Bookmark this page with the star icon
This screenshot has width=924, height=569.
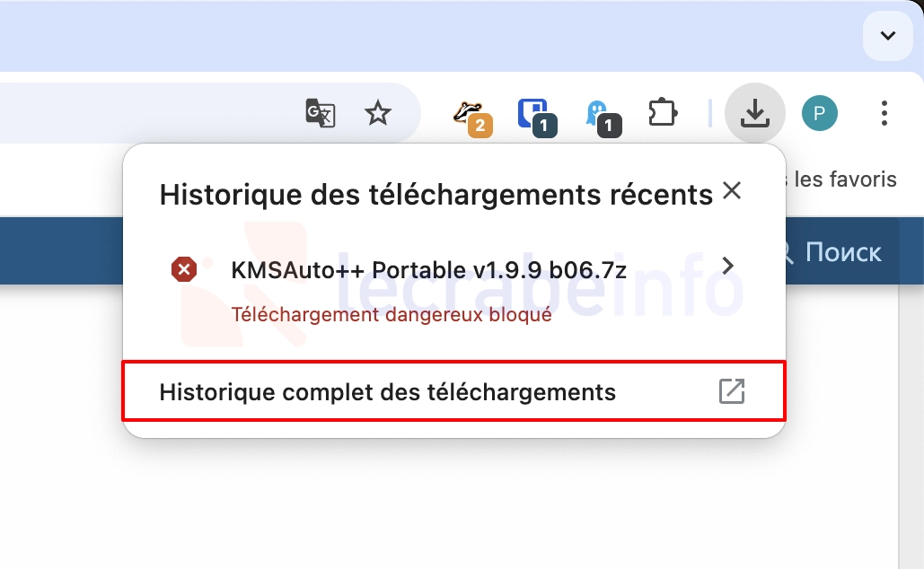pyautogui.click(x=378, y=113)
